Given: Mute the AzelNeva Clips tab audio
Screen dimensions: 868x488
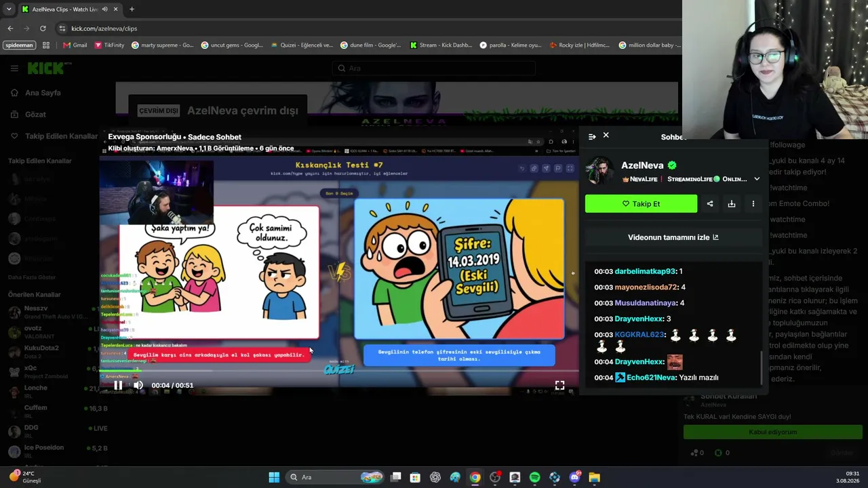Looking at the screenshot, I should 104,9.
